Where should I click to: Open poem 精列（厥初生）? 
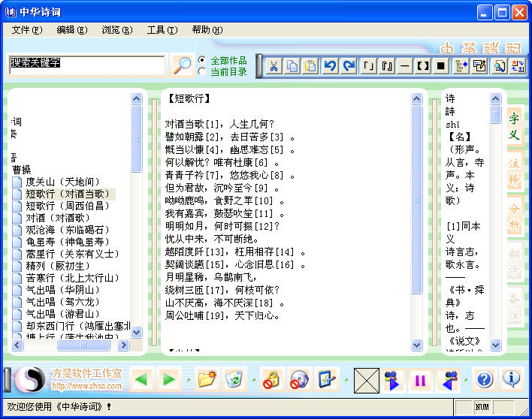tap(58, 266)
